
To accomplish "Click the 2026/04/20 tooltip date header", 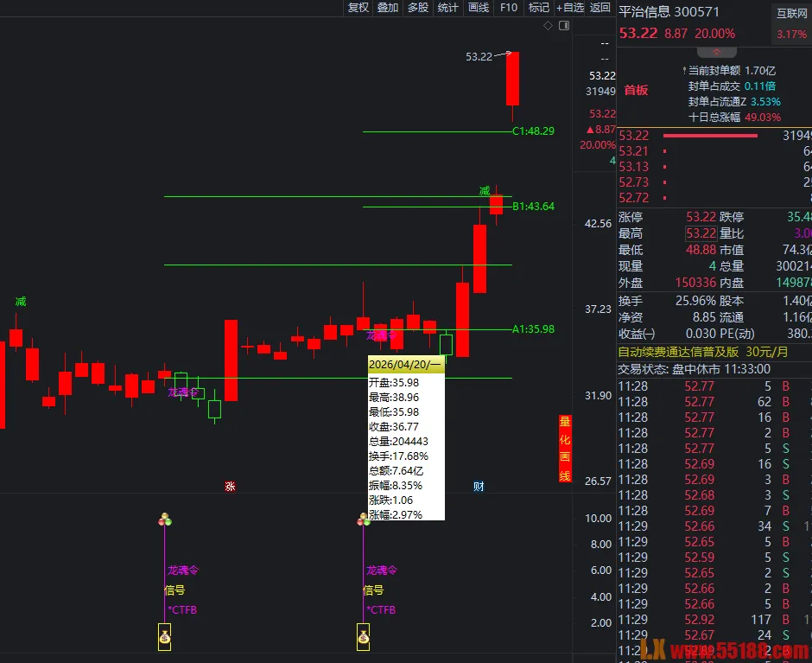I will point(406,365).
